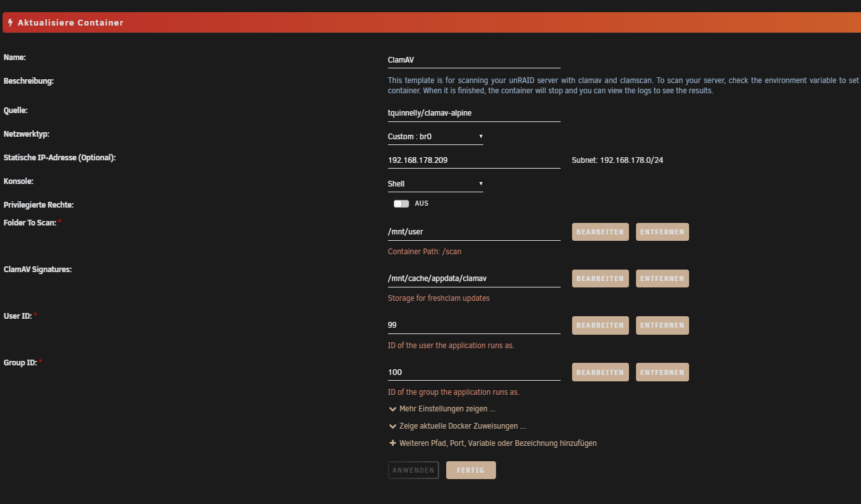Image resolution: width=861 pixels, height=504 pixels.
Task: Click the lightning bolt icon in header
Action: (x=10, y=22)
